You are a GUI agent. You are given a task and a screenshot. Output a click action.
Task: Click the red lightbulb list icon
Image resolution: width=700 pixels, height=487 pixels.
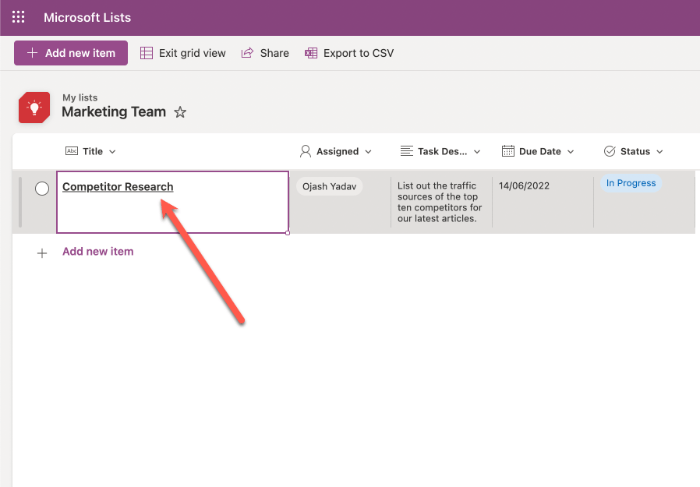click(x=34, y=108)
